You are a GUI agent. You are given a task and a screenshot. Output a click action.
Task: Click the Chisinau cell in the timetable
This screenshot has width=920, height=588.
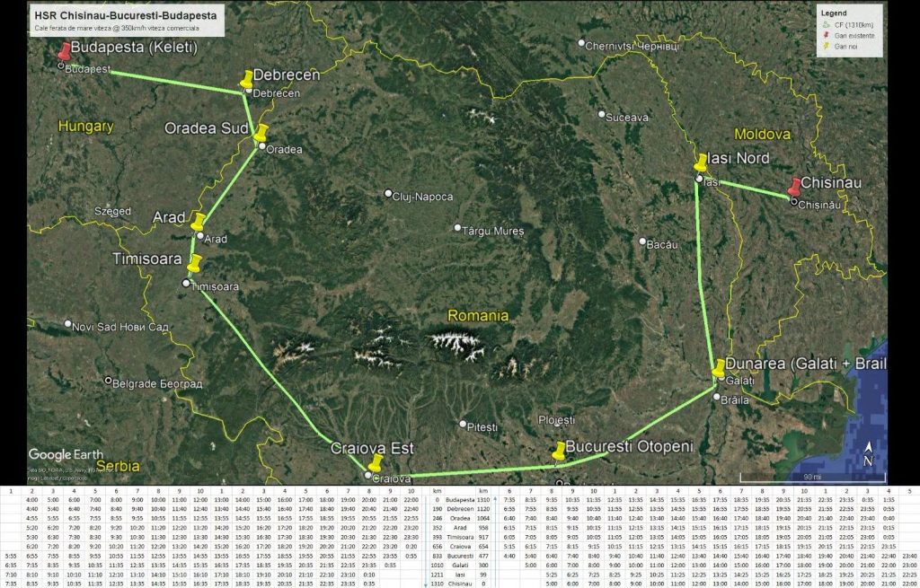(460, 584)
